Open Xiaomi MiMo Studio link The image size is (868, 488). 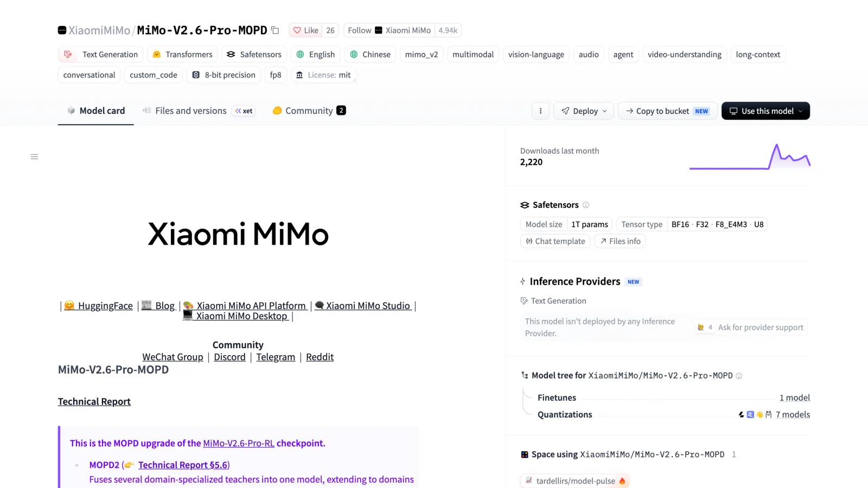tap(363, 306)
